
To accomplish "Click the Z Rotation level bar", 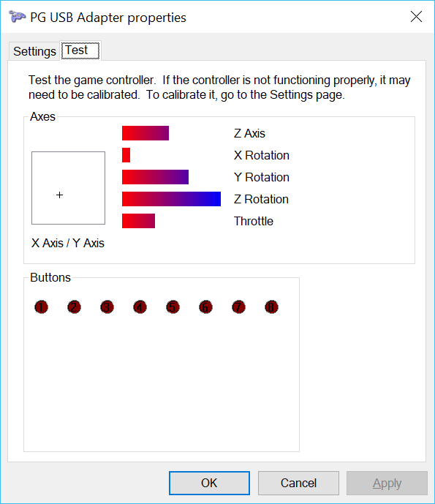I will pyautogui.click(x=171, y=199).
